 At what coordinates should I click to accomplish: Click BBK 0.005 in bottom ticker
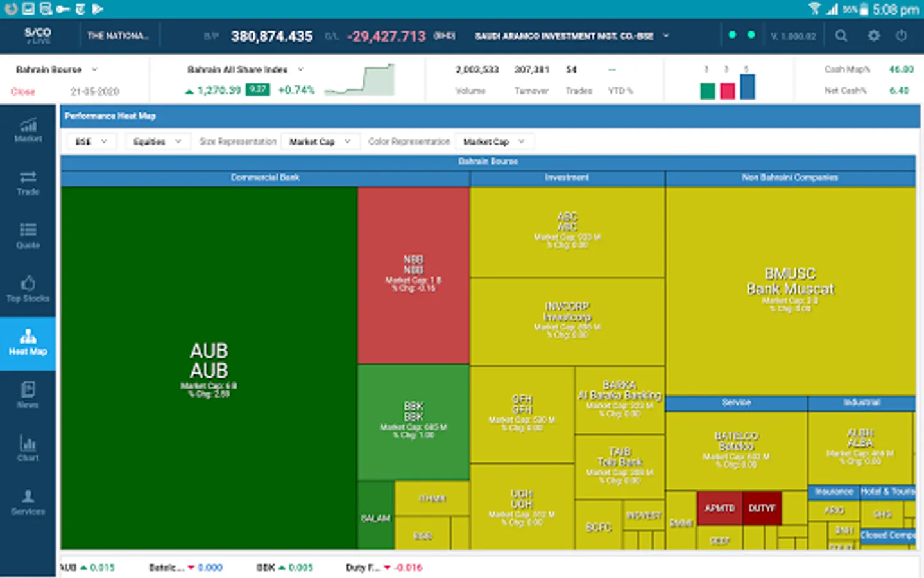(x=284, y=568)
